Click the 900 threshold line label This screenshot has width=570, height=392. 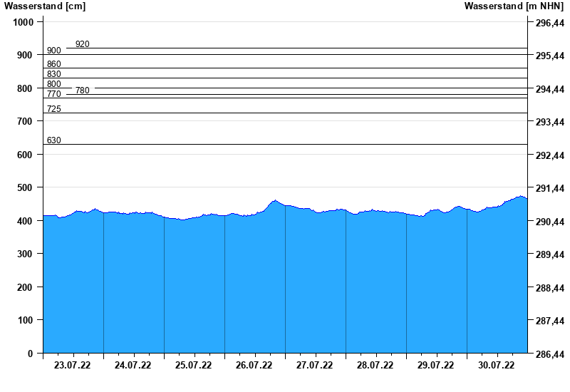click(x=54, y=51)
